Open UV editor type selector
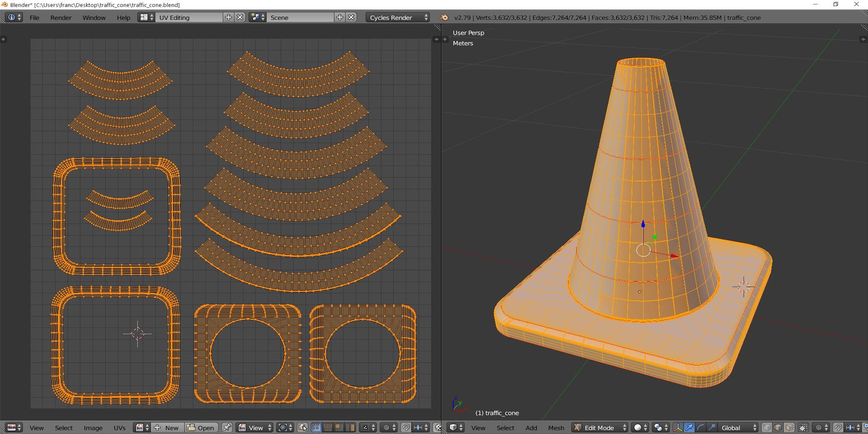The height and width of the screenshot is (434, 868). 14,427
